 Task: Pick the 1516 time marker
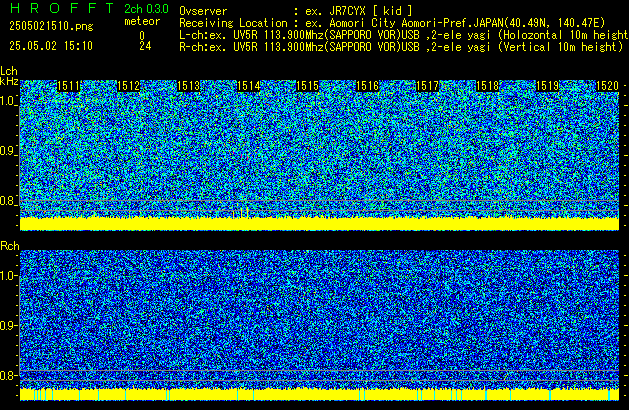[x=367, y=86]
